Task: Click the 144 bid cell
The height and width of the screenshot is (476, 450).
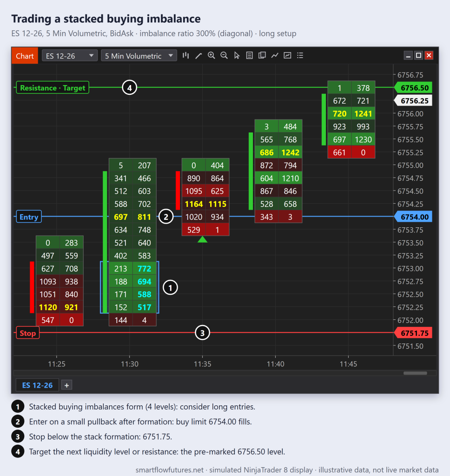Action: pos(121,320)
